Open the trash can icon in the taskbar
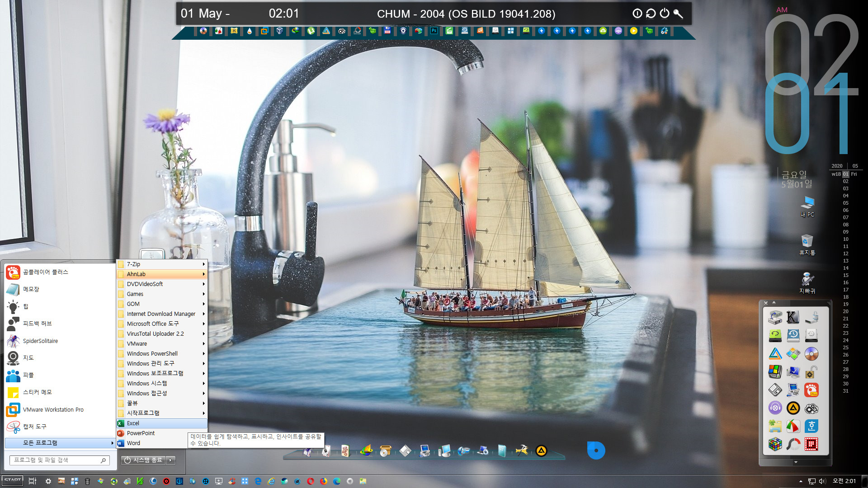 (88, 481)
